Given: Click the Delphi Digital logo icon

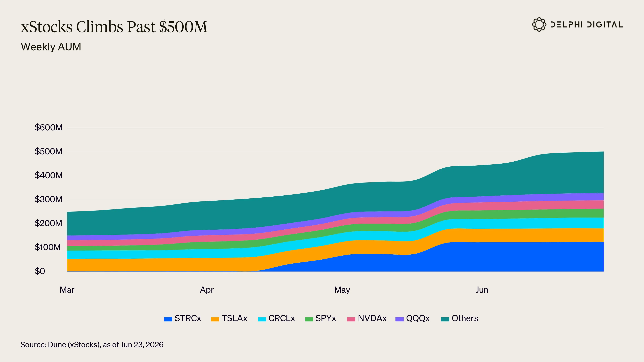Looking at the screenshot, I should [x=539, y=24].
